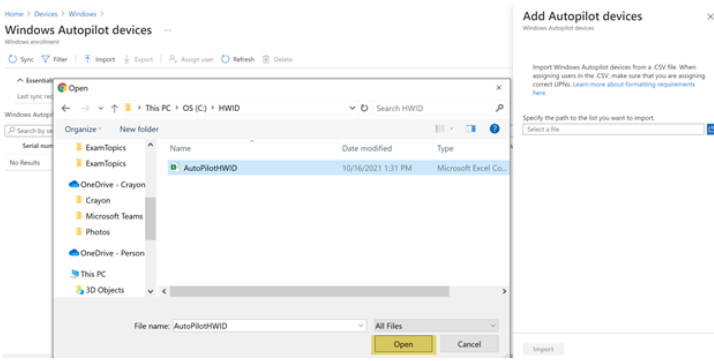Select OS (C:) in address path

click(194, 108)
